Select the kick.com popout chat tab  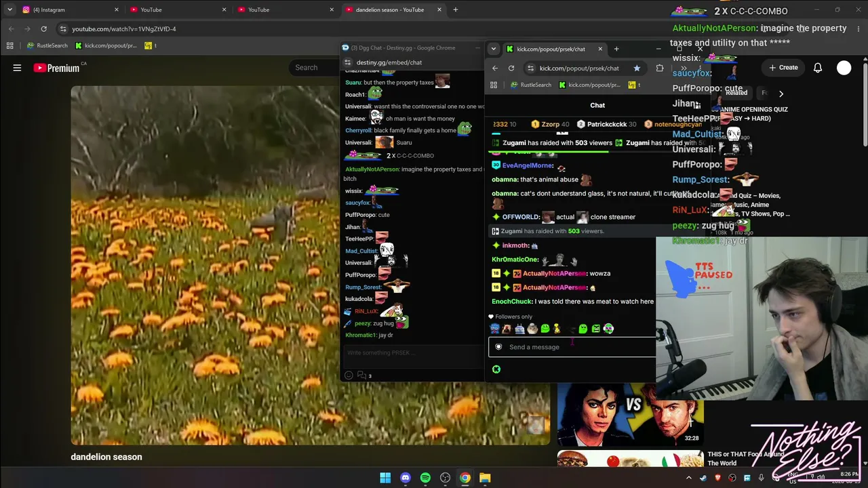(x=555, y=49)
